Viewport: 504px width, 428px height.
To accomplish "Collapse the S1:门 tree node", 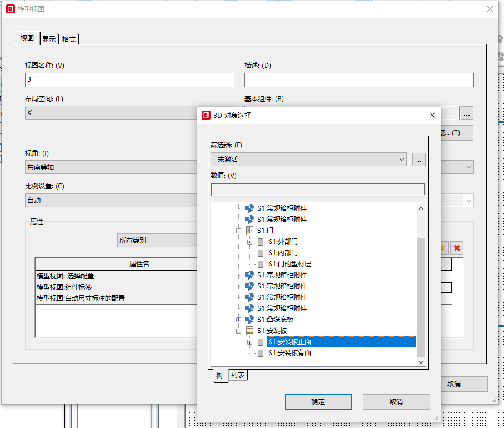I will (239, 231).
